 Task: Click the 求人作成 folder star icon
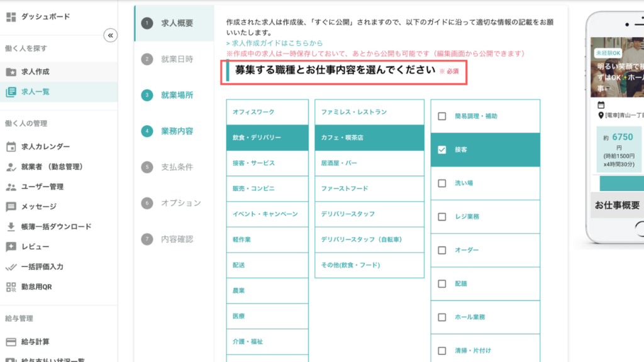(11, 72)
